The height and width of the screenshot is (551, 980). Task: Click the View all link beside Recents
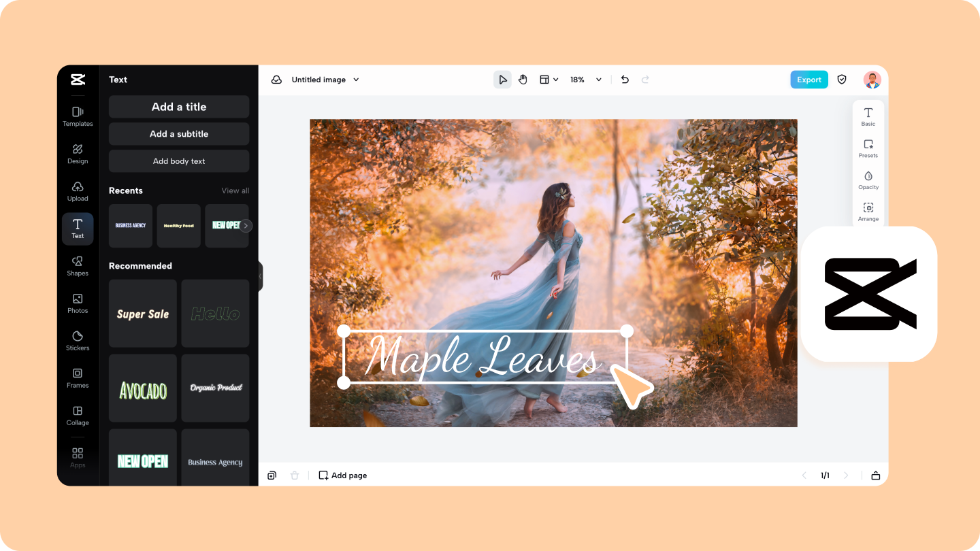[235, 190]
